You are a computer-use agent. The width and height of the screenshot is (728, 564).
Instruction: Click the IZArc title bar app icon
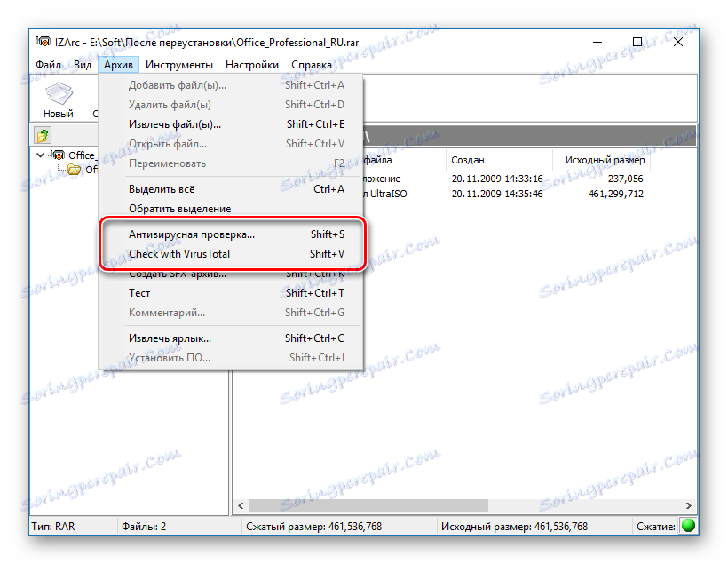pyautogui.click(x=44, y=42)
